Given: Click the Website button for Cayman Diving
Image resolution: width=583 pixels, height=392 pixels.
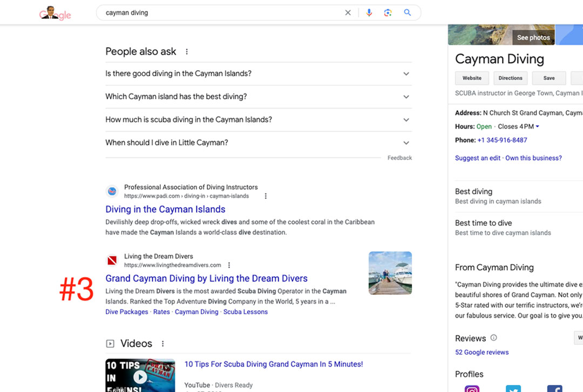Looking at the screenshot, I should coord(472,78).
